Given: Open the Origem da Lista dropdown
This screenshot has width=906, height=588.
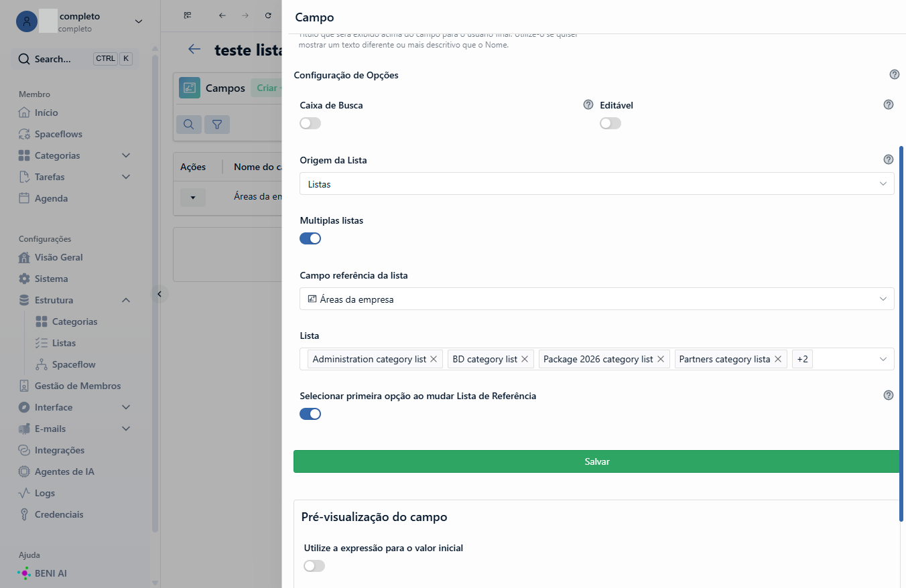Looking at the screenshot, I should point(596,184).
